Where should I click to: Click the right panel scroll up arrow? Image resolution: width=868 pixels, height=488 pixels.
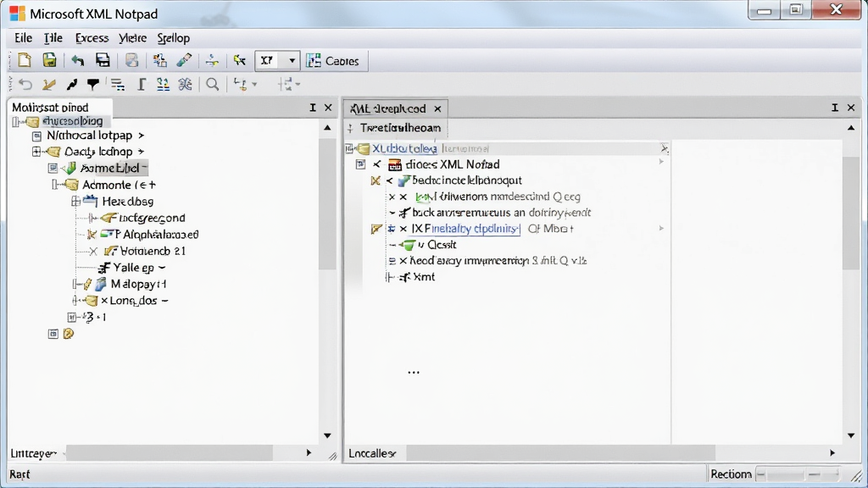tap(851, 128)
